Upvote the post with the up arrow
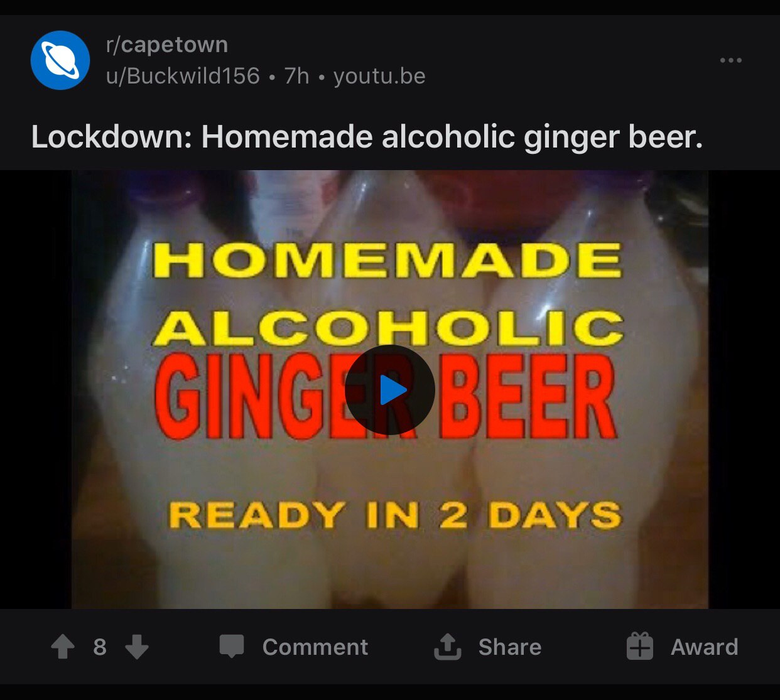The width and height of the screenshot is (780, 700). (x=63, y=647)
